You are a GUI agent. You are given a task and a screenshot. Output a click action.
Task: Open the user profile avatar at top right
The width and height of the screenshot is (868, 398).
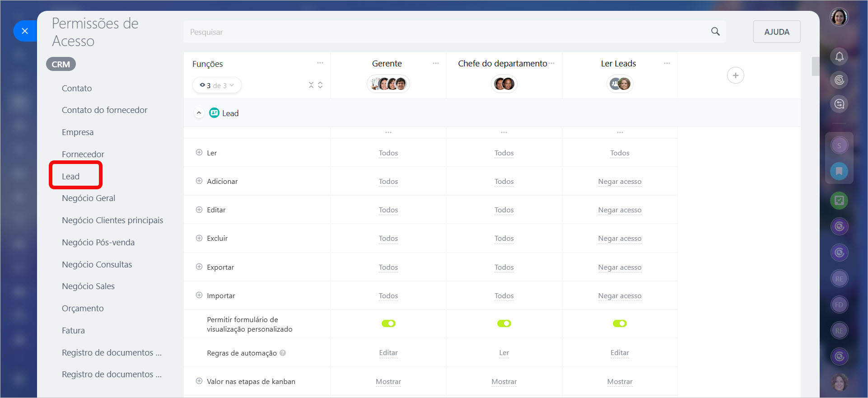[839, 17]
